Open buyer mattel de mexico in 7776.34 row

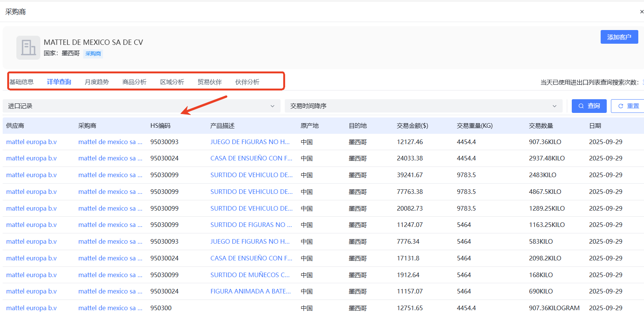point(110,241)
